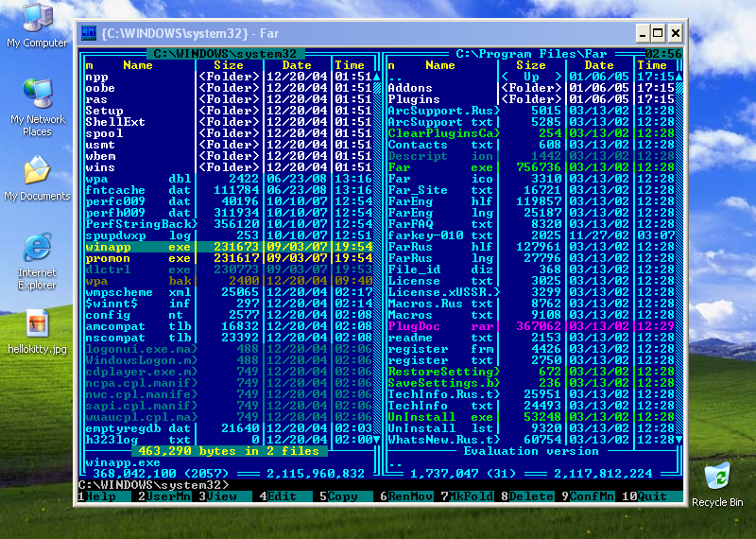Click the Far window title bar icon
756x539 pixels.
point(89,33)
